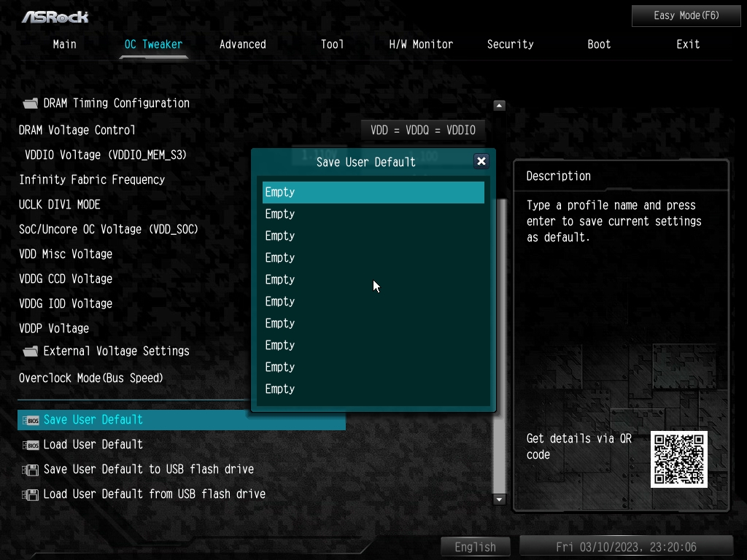Select the first Empty profile slot

[x=373, y=192]
